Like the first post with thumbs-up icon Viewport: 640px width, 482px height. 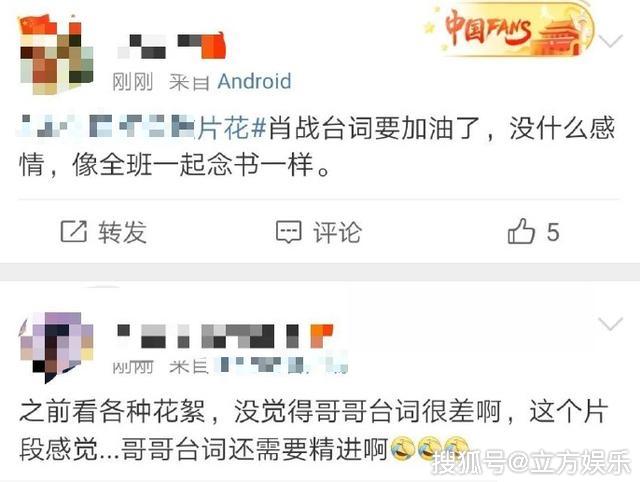[x=521, y=231]
